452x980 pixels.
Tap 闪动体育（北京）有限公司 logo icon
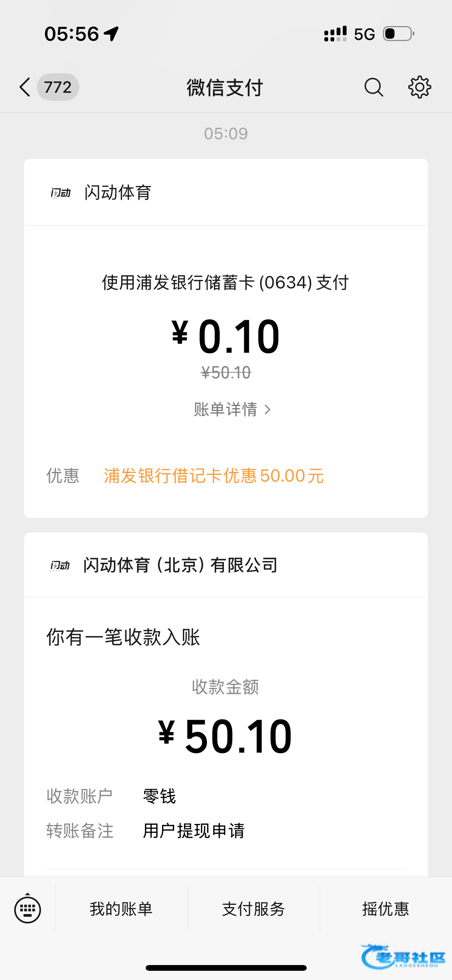pos(60,566)
